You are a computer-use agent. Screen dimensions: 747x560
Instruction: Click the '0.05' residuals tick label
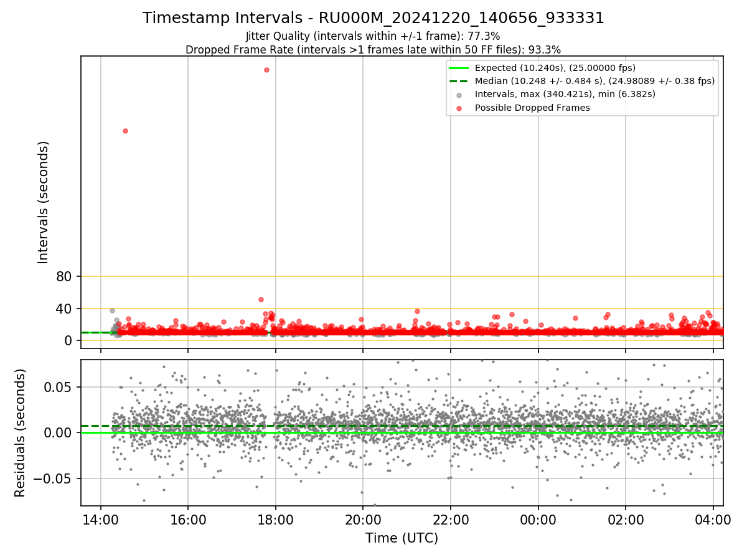click(58, 387)
